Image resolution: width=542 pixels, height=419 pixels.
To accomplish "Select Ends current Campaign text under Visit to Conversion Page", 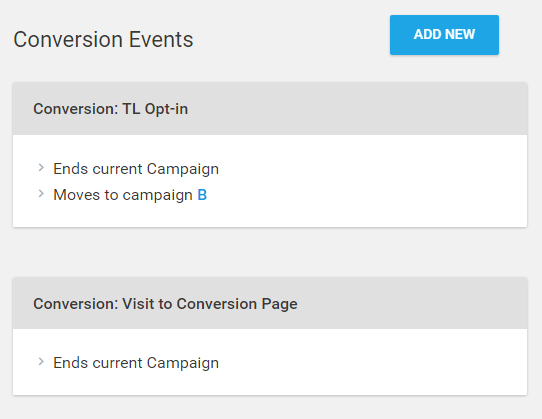I will pyautogui.click(x=136, y=363).
